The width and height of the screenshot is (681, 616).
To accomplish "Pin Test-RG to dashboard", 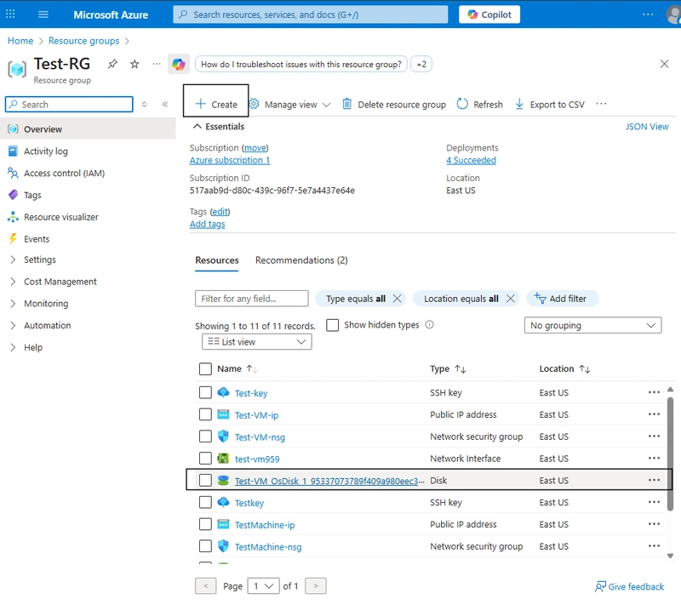I will coord(112,65).
